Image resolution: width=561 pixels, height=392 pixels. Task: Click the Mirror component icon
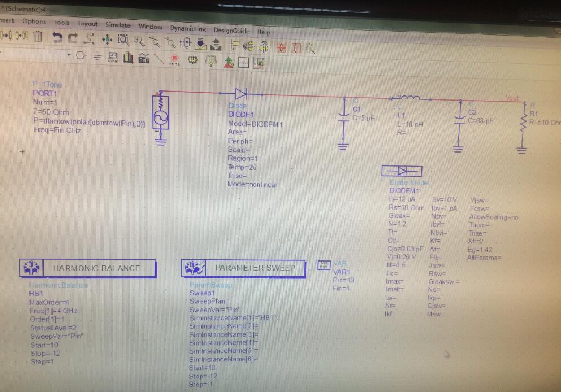tap(249, 46)
